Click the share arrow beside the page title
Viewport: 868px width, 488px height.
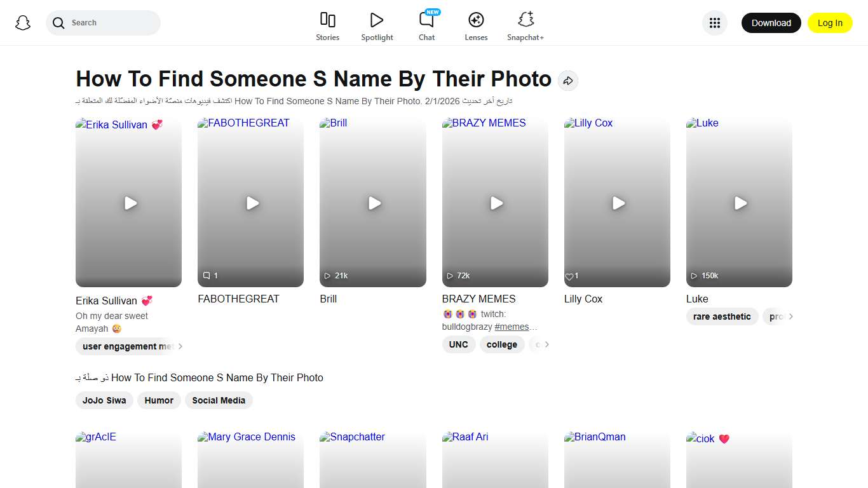tap(567, 81)
